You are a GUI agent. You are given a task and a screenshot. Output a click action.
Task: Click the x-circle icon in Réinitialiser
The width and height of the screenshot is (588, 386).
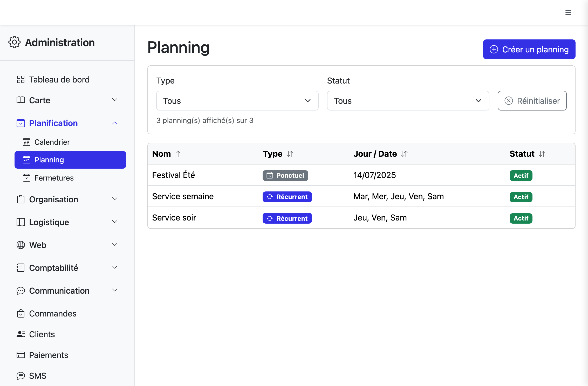click(x=509, y=101)
